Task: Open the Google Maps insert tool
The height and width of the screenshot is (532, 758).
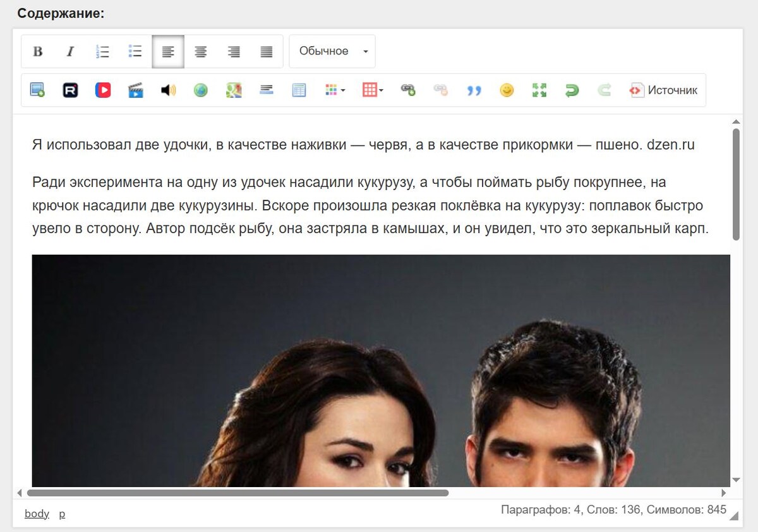Action: point(233,90)
